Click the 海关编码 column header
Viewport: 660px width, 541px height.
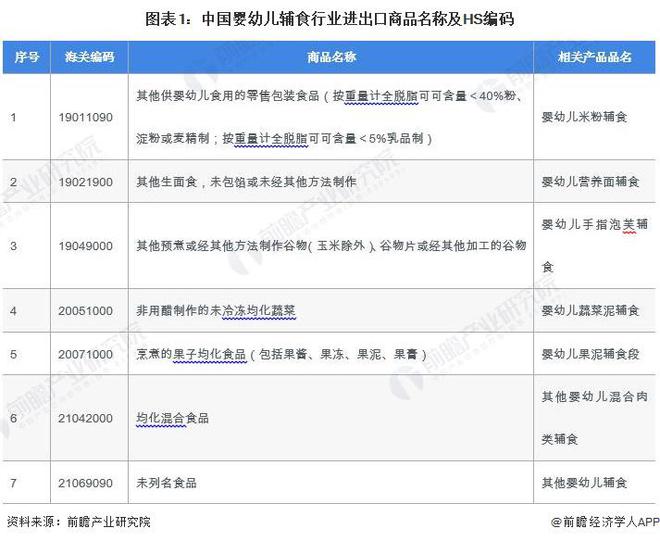pyautogui.click(x=89, y=57)
